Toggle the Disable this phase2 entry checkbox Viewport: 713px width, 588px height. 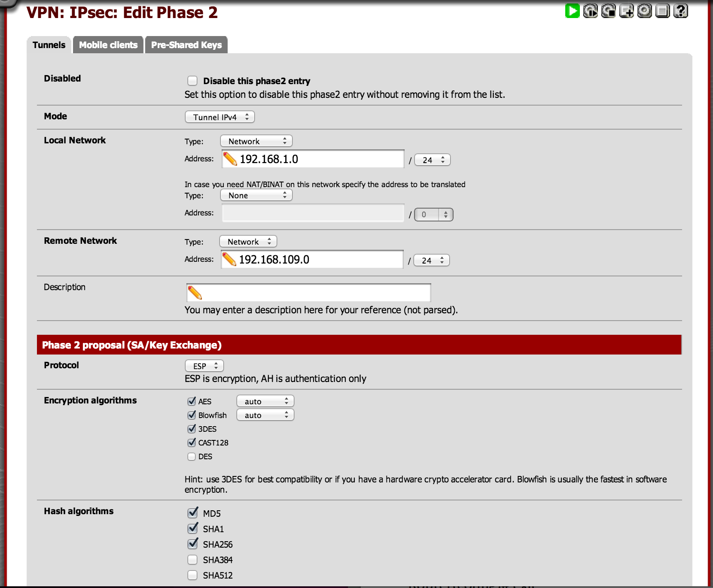192,81
